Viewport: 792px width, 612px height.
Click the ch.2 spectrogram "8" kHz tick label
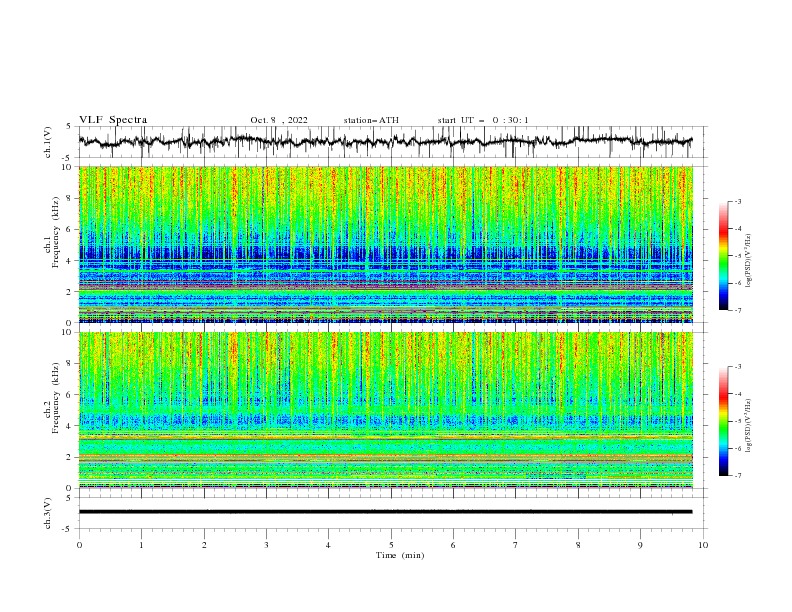70,364
